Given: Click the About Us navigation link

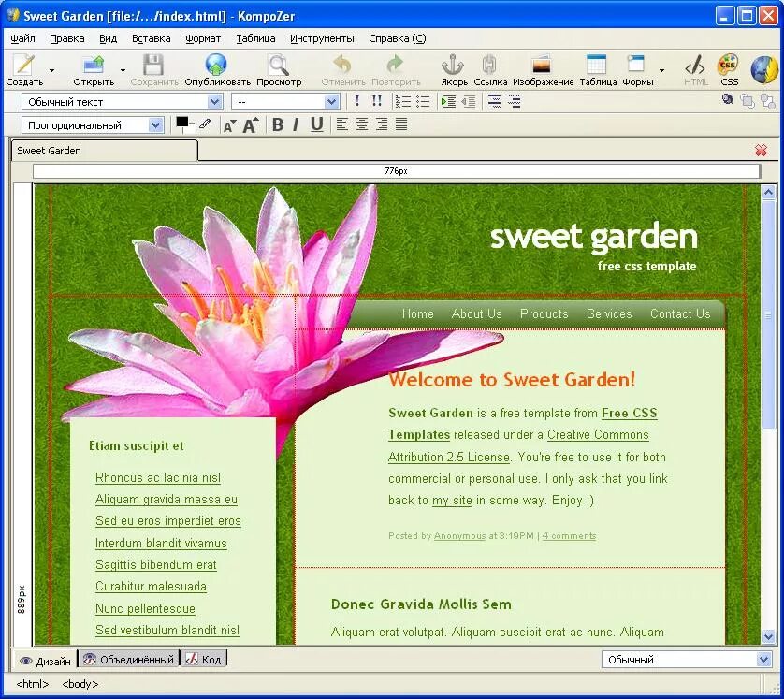Looking at the screenshot, I should pyautogui.click(x=476, y=313).
